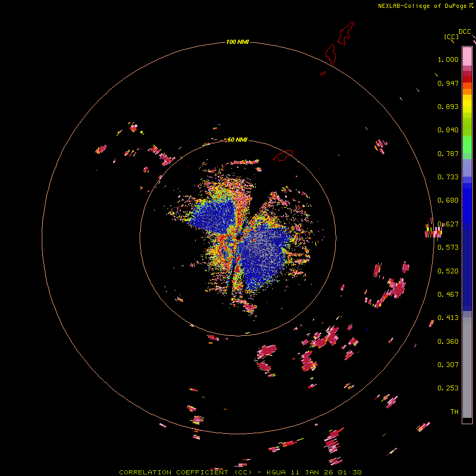Click the KGUA station identifier in caption

pos(276,472)
